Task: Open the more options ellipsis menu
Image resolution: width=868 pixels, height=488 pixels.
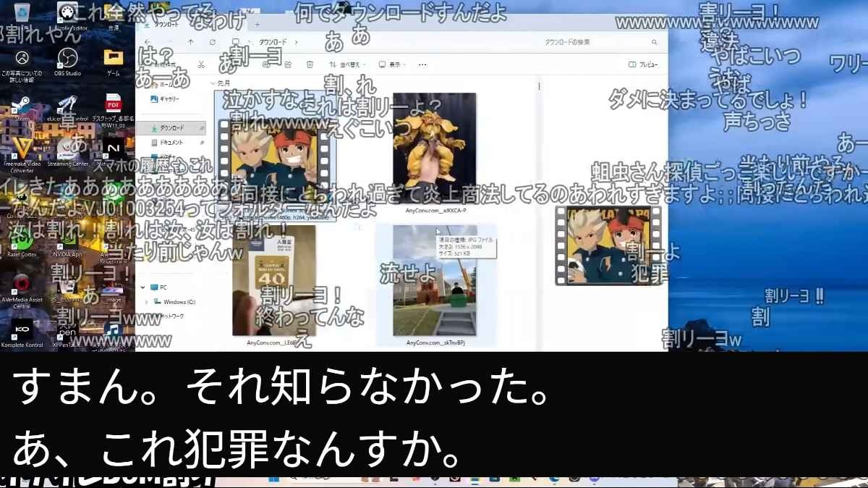Action: (x=422, y=64)
